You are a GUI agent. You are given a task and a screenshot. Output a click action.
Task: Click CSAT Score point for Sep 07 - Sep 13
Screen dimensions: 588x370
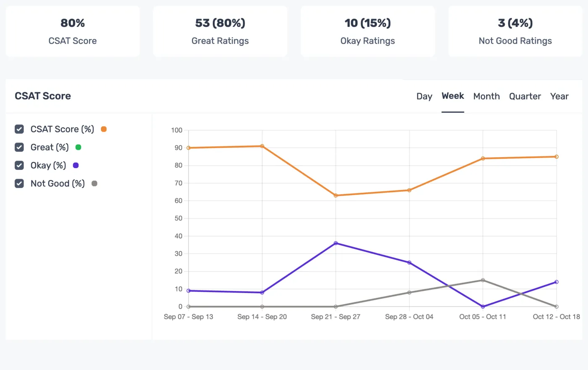tap(189, 148)
